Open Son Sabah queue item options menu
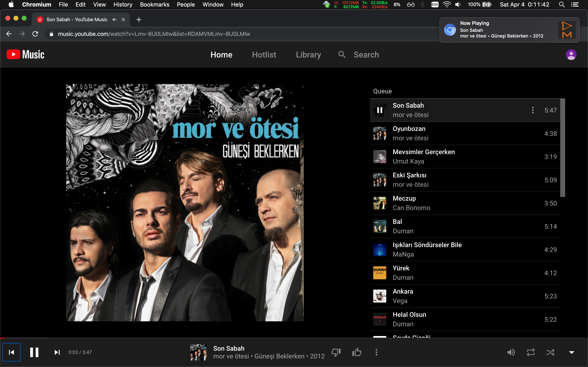588x367 pixels. pyautogui.click(x=533, y=110)
